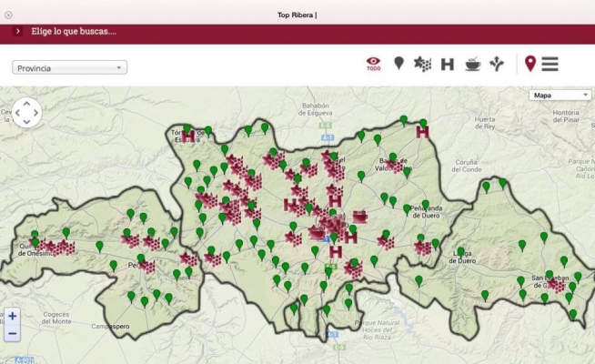The image size is (595, 364).
Task: Pan map down using navigation control
Action: (x=26, y=123)
